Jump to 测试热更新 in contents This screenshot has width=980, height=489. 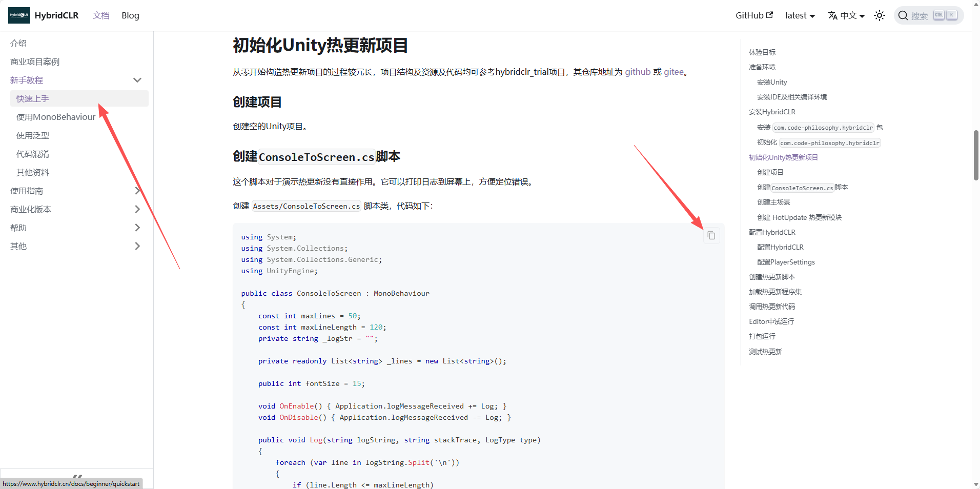[765, 352]
